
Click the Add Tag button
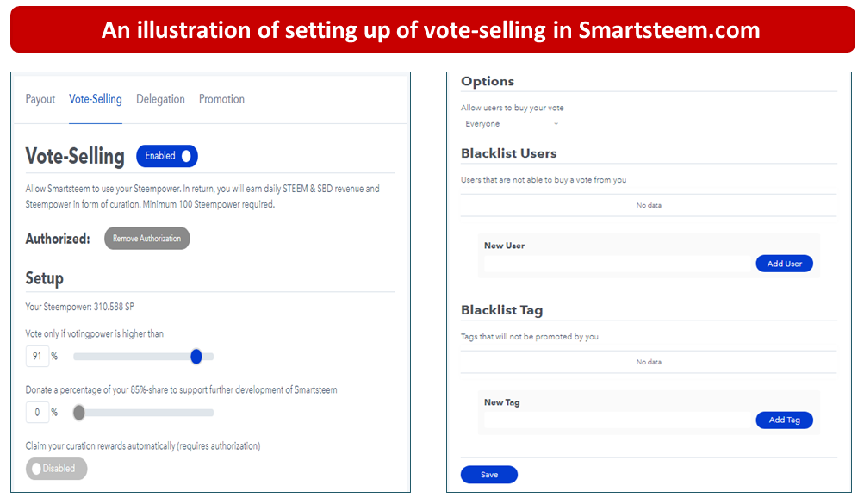(x=784, y=420)
